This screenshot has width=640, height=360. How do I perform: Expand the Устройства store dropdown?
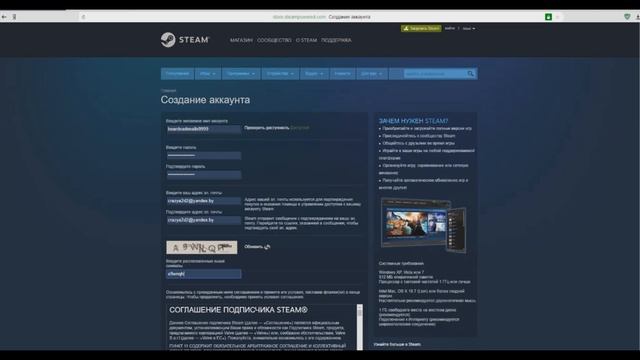click(280, 73)
